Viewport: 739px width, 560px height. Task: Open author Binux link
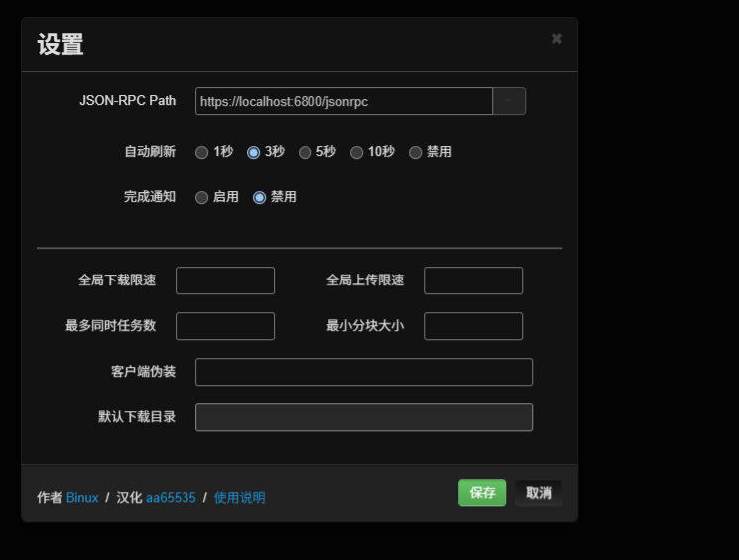pos(82,498)
